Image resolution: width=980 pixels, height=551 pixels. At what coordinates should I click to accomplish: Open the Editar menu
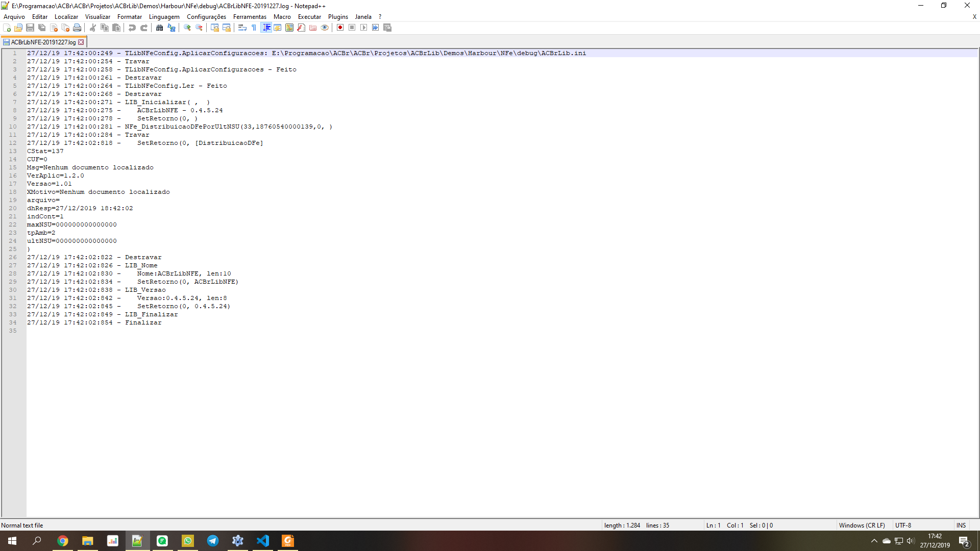coord(40,17)
